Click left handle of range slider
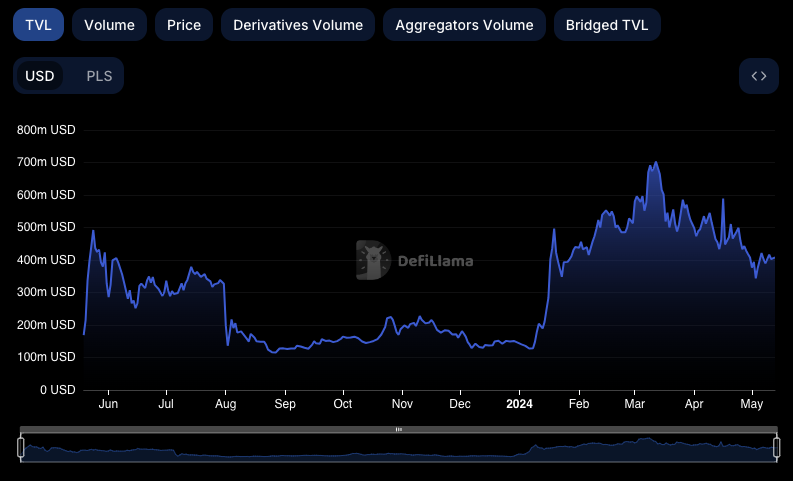 click(x=21, y=448)
